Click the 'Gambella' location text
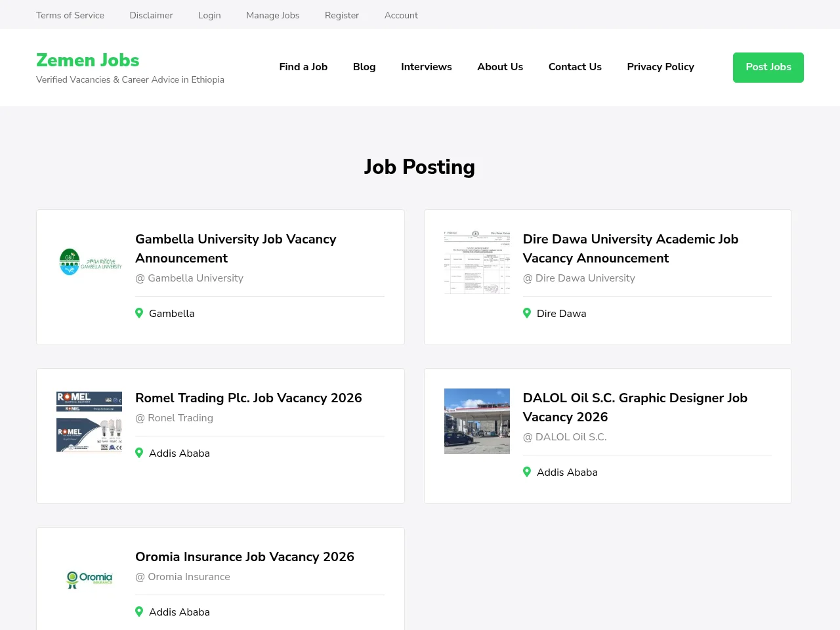 (172, 314)
